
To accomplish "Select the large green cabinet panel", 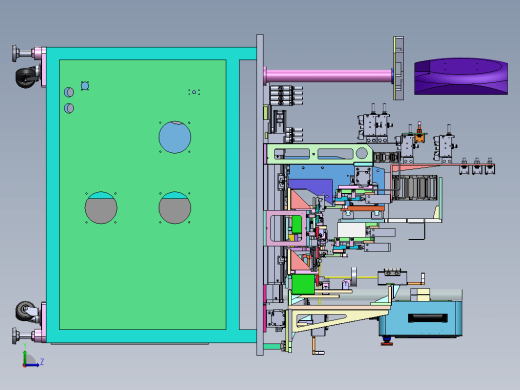I will 143,194.
